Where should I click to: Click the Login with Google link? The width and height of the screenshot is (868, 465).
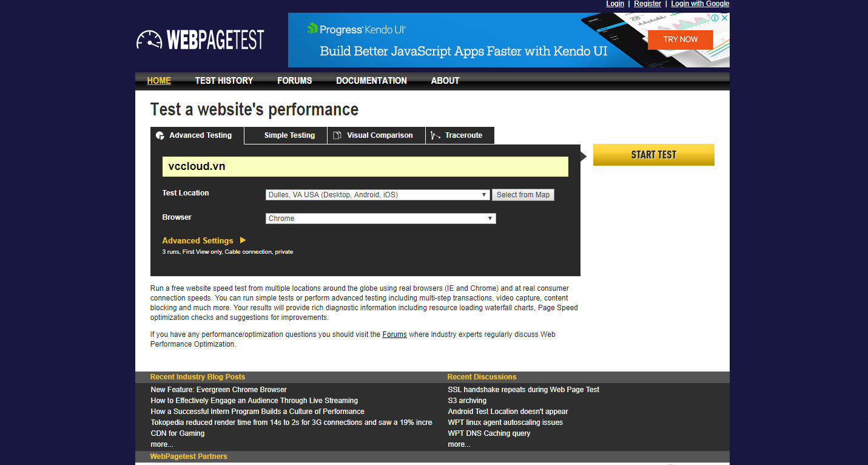(x=699, y=4)
